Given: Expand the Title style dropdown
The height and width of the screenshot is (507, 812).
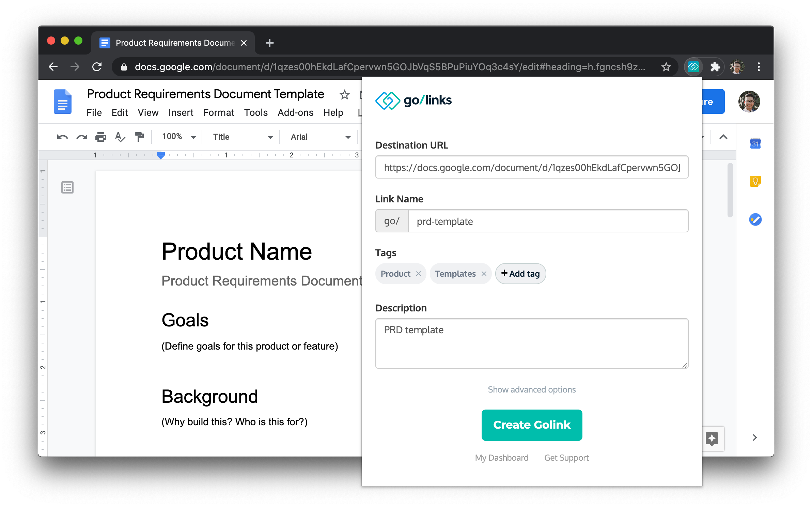Looking at the screenshot, I should tap(243, 137).
